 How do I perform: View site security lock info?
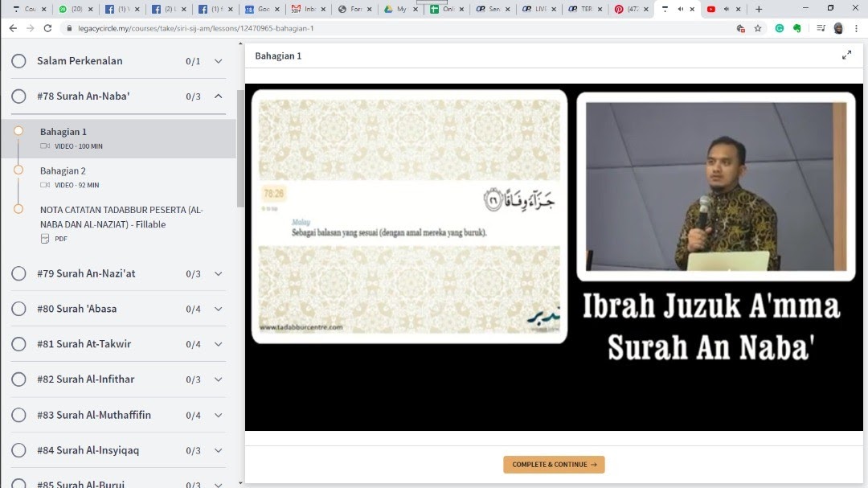click(x=69, y=28)
